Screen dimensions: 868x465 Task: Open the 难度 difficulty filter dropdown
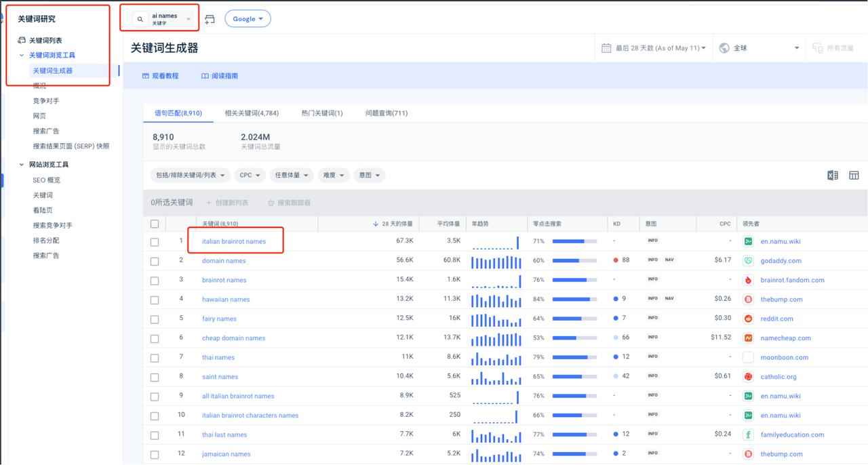333,176
